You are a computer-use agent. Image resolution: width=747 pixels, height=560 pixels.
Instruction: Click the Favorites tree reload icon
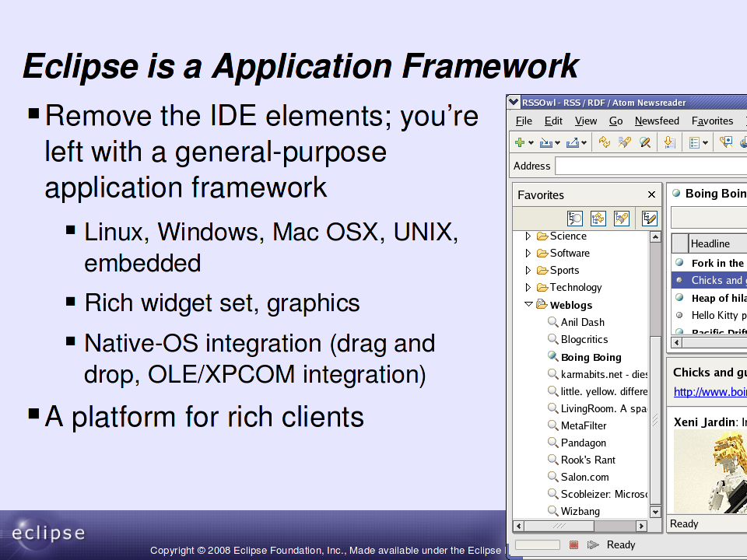[598, 218]
